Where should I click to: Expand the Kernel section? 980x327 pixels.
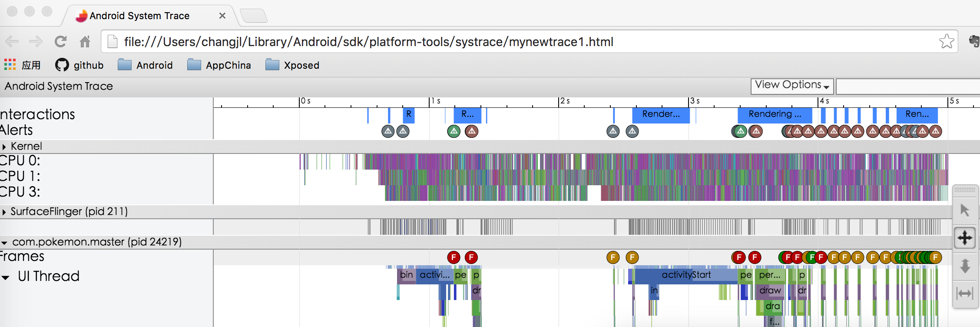pos(4,147)
